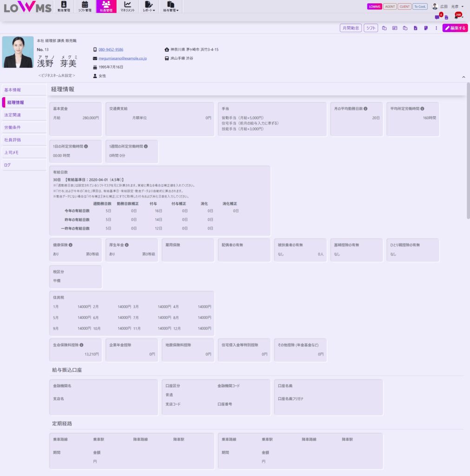The width and height of the screenshot is (470, 476).
Task: Open the 勤怠管理 attendance module
Action: (64, 7)
